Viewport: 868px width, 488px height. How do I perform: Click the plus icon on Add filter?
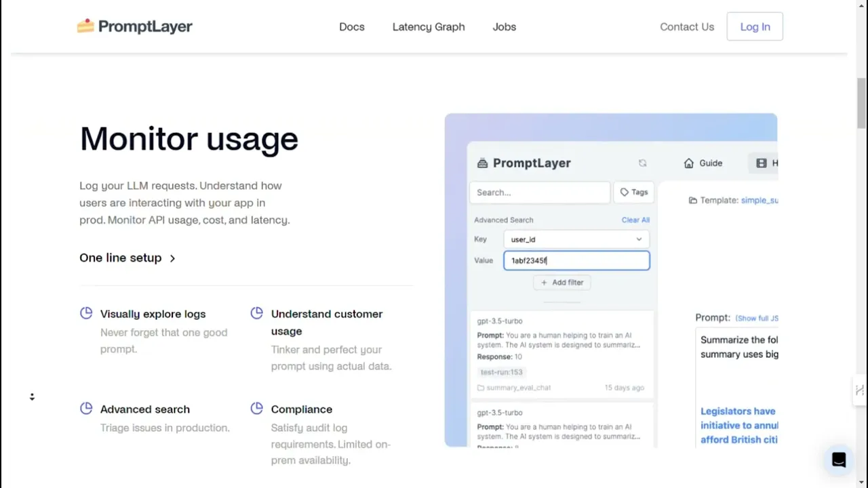pos(544,283)
